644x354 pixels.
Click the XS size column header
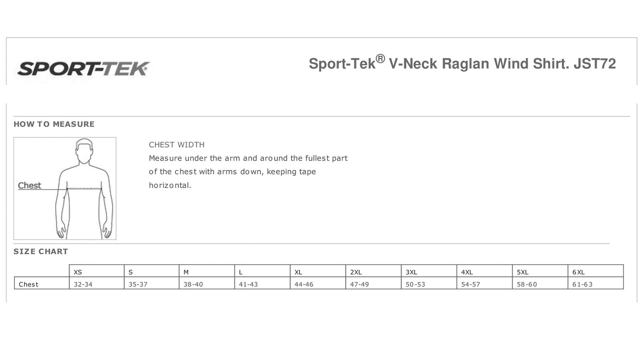[x=78, y=272]
